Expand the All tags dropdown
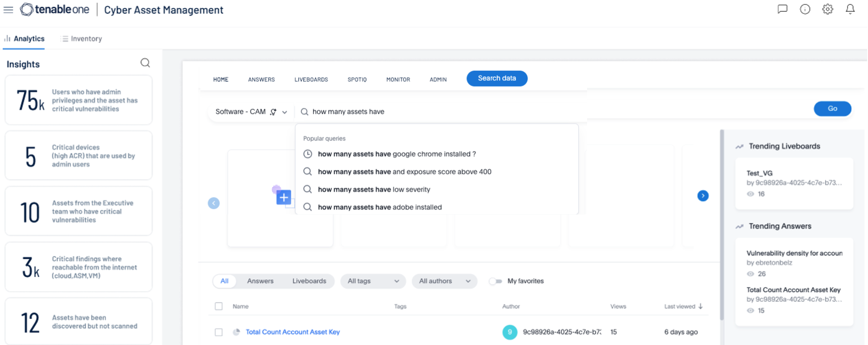The width and height of the screenshot is (868, 345). [373, 281]
